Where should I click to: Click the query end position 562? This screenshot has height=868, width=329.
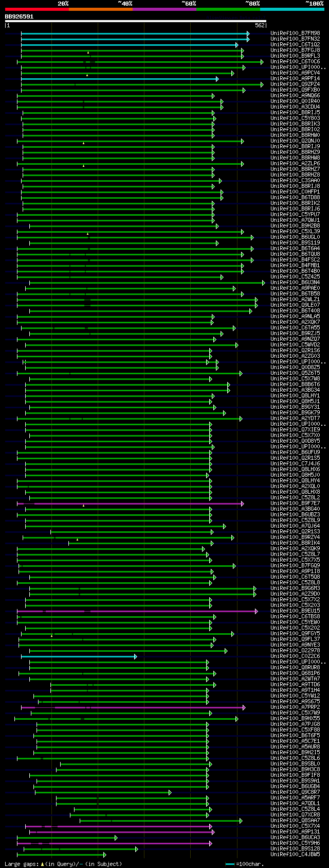[x=260, y=25]
